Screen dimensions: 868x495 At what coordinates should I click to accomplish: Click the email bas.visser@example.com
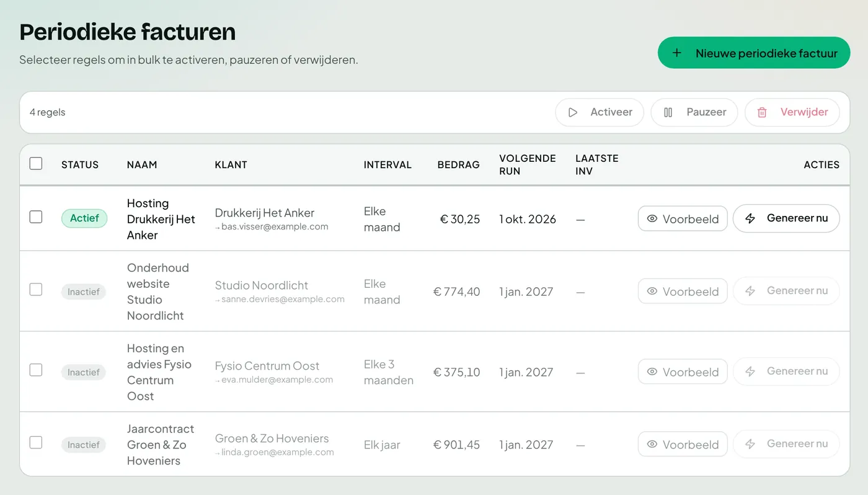[x=275, y=227]
